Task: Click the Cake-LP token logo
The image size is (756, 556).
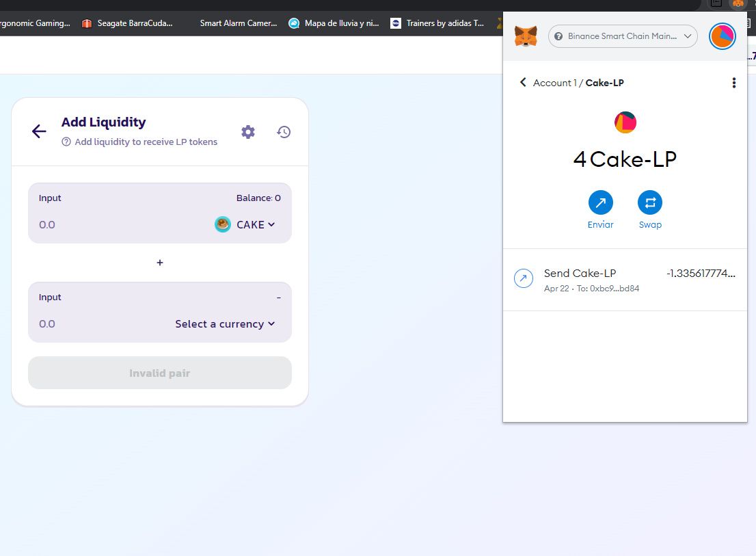Action: coord(625,122)
